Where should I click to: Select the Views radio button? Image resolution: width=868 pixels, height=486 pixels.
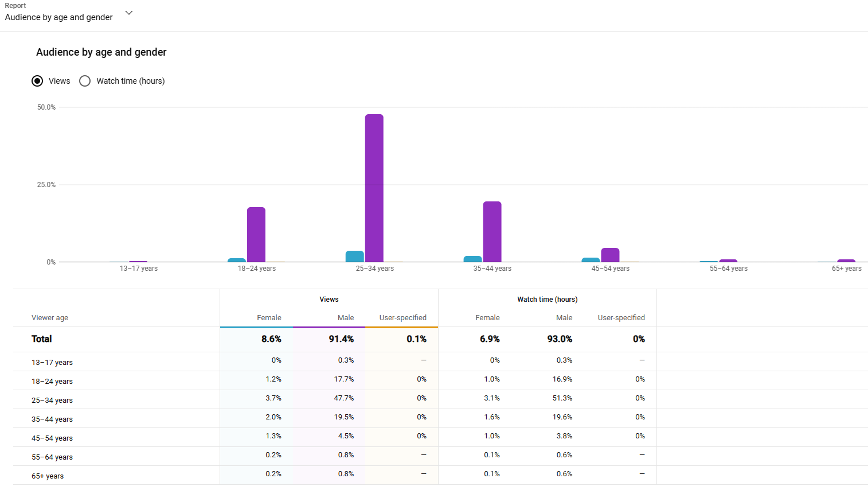click(37, 81)
